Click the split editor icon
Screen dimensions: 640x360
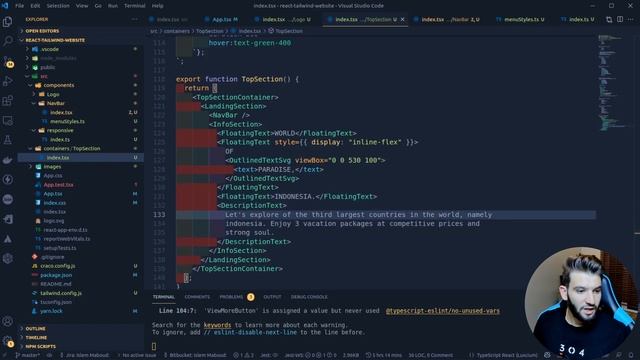pos(620,19)
